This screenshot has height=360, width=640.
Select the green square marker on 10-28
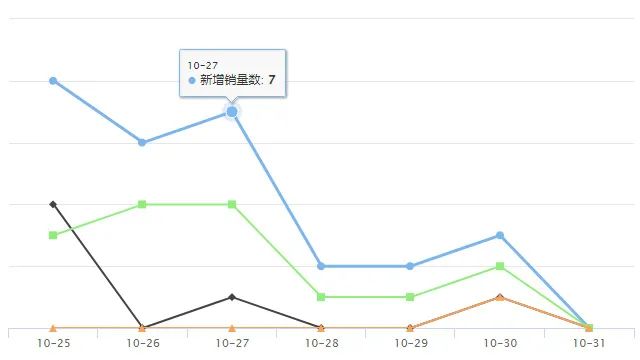(321, 297)
